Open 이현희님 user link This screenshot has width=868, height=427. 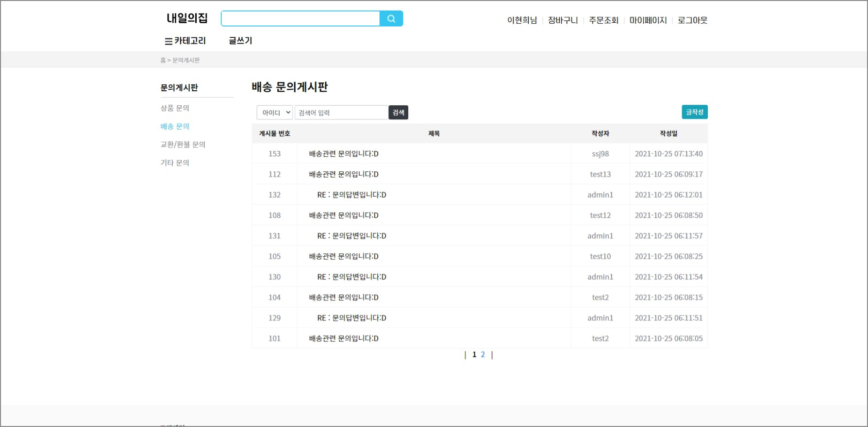pyautogui.click(x=522, y=20)
